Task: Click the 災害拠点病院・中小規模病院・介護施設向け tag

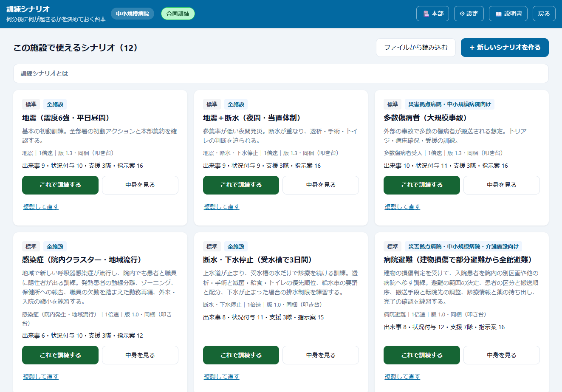Action: click(x=463, y=246)
